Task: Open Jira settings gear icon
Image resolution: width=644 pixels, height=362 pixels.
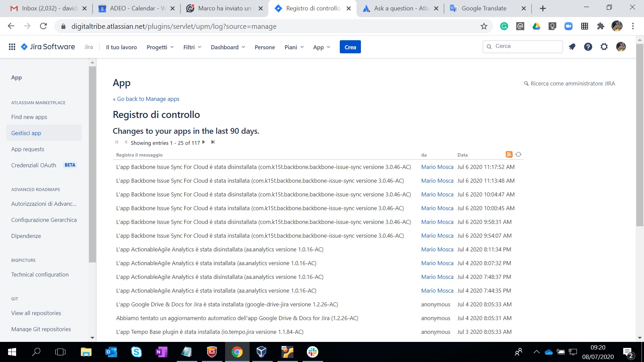Action: click(604, 47)
